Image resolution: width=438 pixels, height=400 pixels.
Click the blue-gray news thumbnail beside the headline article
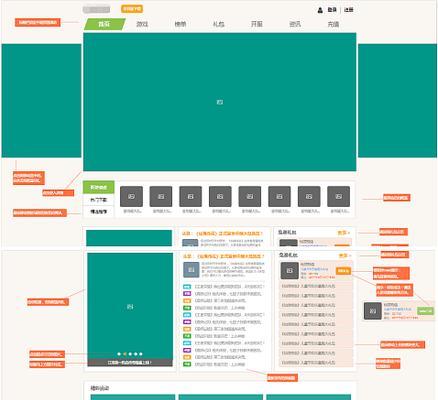pyautogui.click(x=191, y=270)
